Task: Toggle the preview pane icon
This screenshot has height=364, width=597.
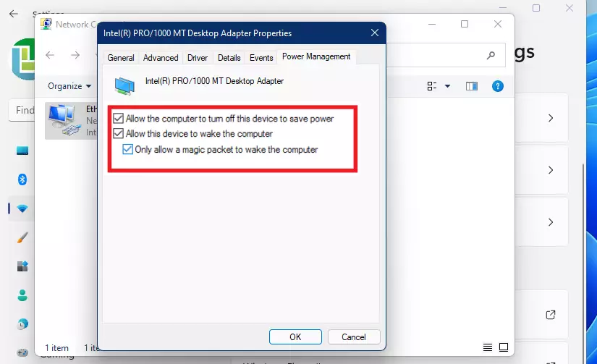Action: 472,86
